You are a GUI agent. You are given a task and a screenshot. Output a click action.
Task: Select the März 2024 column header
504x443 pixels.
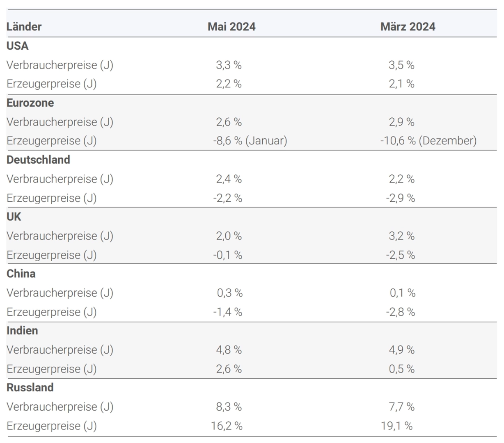pos(408,27)
